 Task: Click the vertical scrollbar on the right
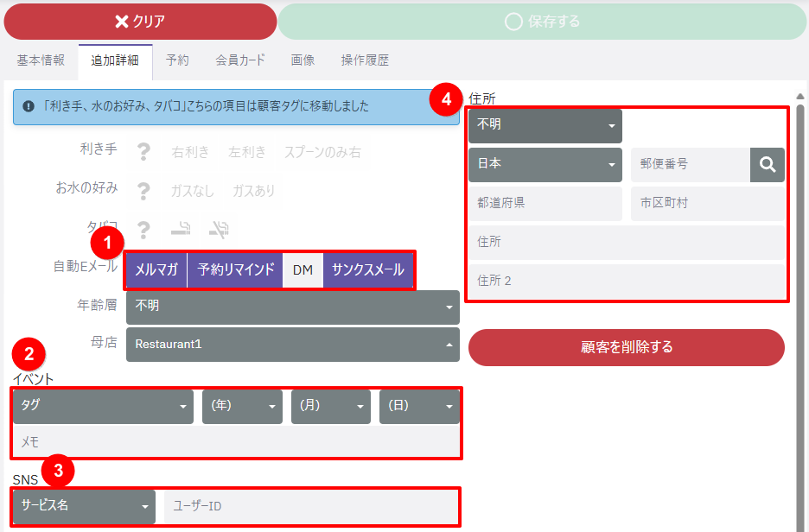point(799,302)
